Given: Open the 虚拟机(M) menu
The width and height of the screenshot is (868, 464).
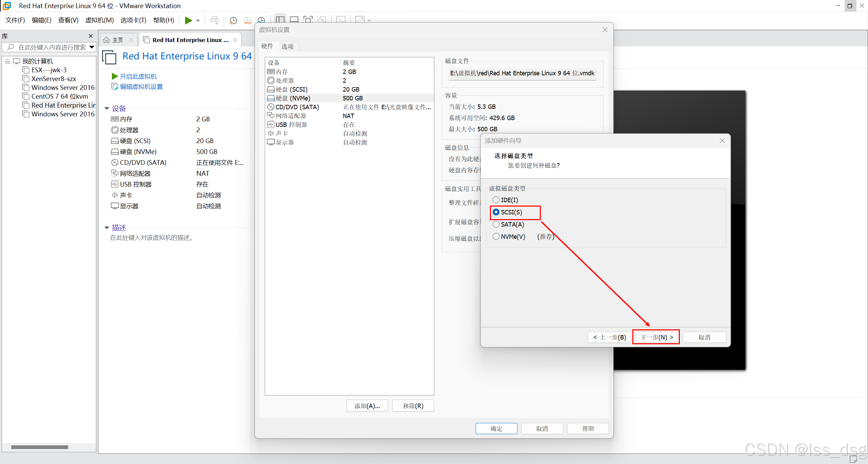Looking at the screenshot, I should point(99,20).
